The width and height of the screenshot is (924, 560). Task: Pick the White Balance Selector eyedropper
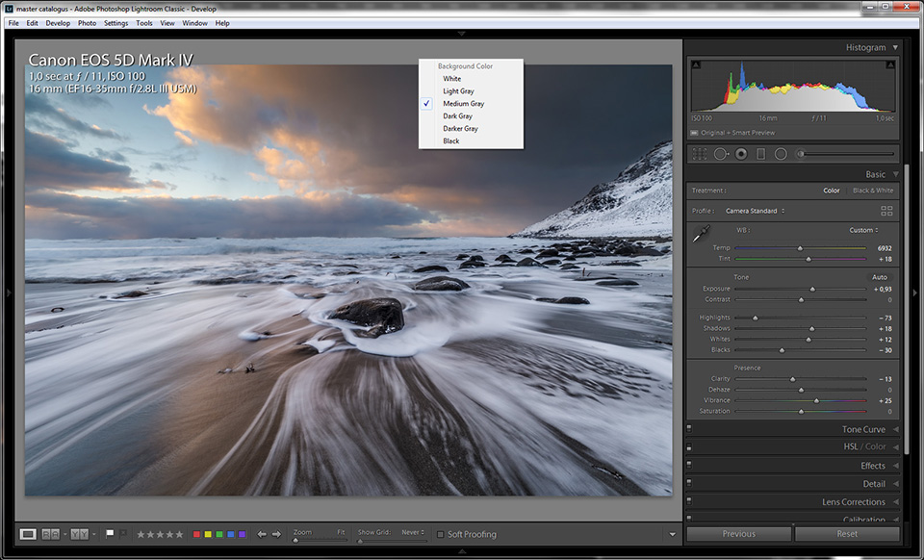(x=702, y=234)
